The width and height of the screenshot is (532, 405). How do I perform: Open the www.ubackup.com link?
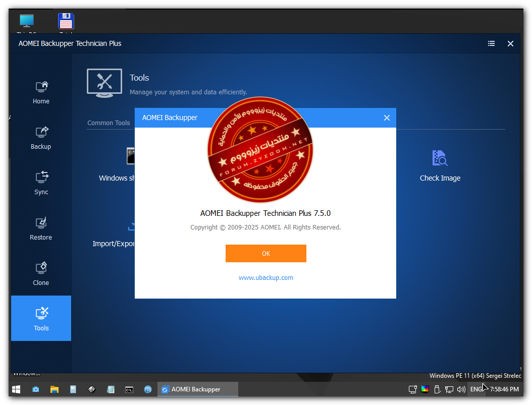point(265,277)
